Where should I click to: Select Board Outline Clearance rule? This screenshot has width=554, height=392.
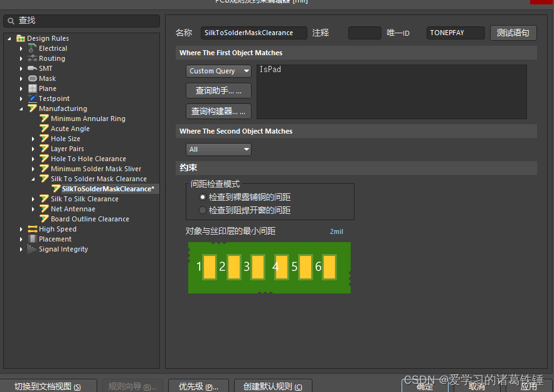pos(90,219)
